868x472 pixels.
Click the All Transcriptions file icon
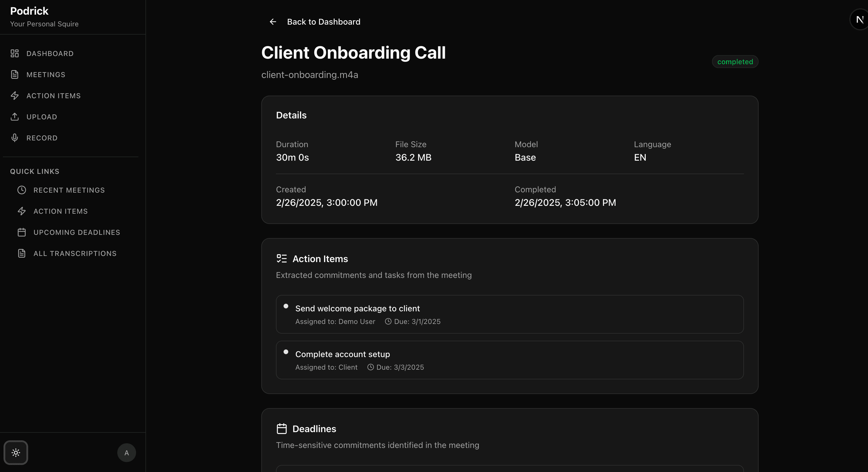[x=22, y=253]
